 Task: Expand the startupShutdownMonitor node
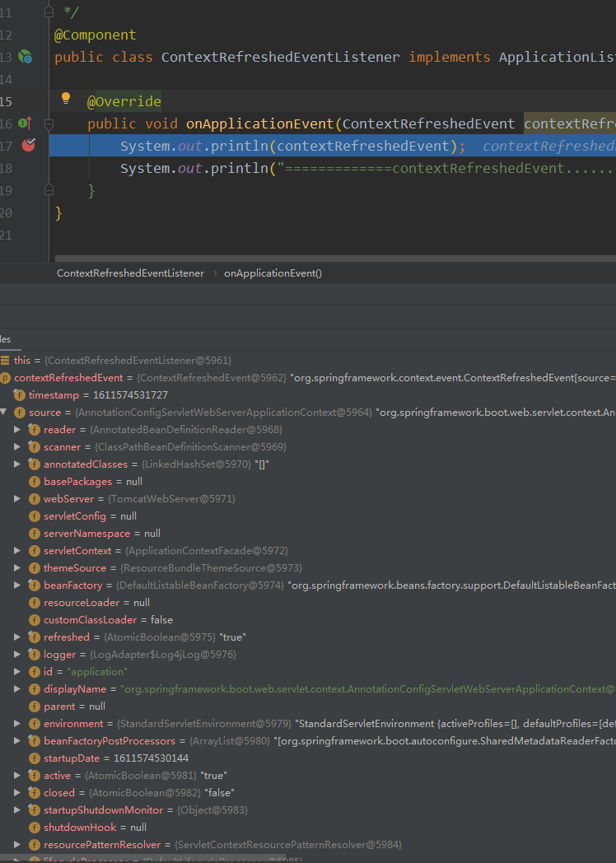click(17, 810)
